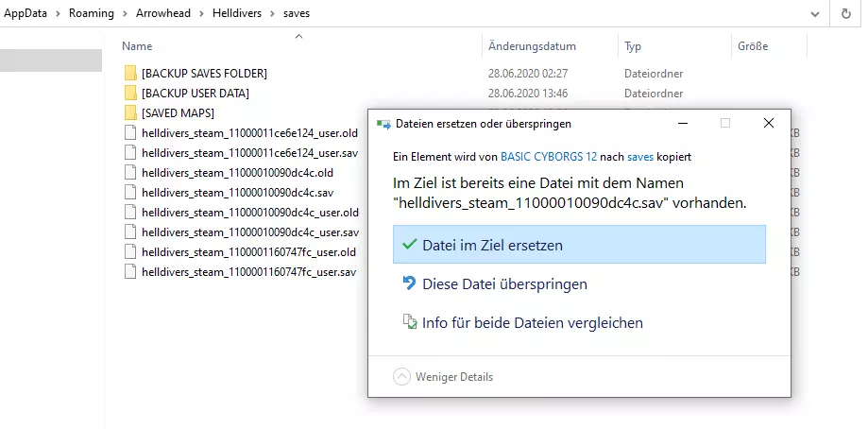The image size is (868, 429).
Task: Choose Datei im Ziel ersetzen
Action: 492,245
